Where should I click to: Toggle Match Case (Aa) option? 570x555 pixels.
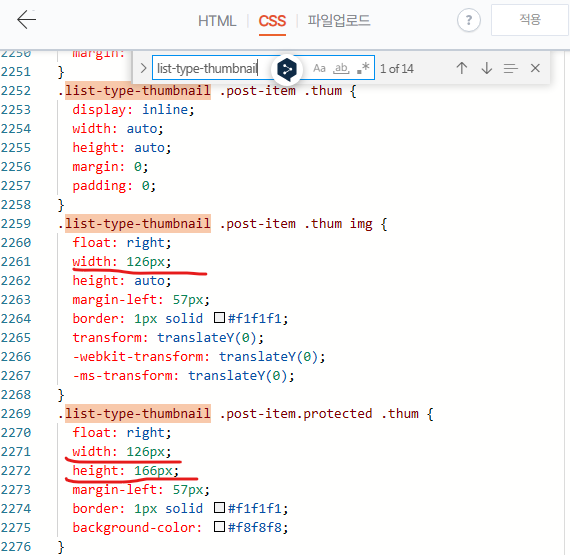[x=319, y=68]
